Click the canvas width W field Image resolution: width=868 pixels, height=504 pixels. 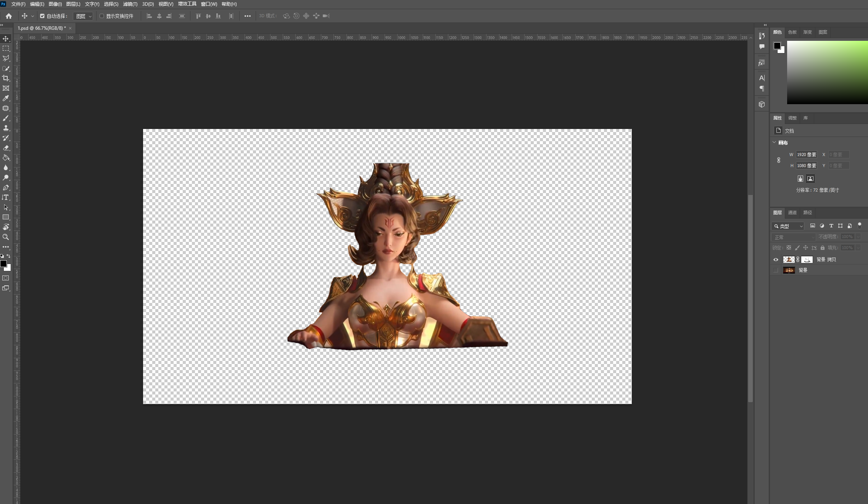[806, 155]
